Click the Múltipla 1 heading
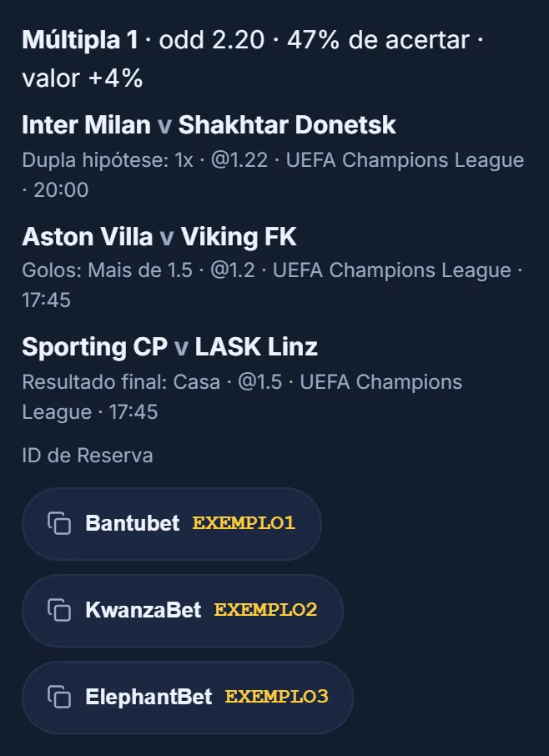Viewport: 549px width, 756px height. 80,39
